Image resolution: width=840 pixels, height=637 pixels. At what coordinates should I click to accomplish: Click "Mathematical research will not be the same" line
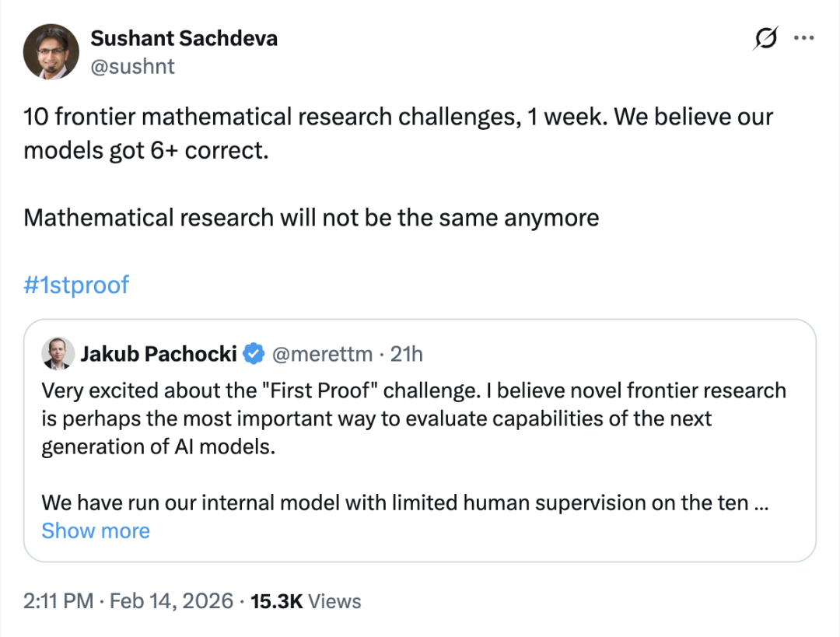coord(311,217)
